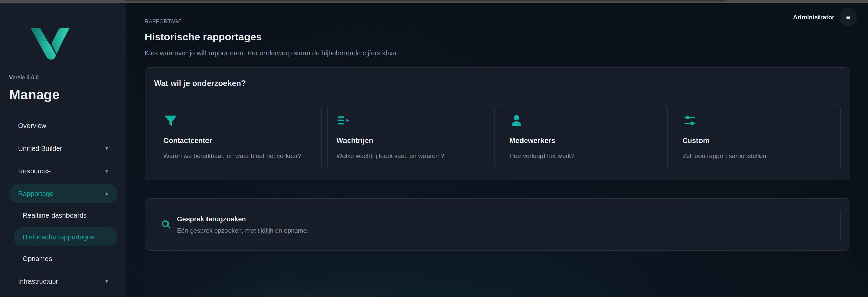Open the hamburger menu next to Administrator
Image resolution: width=868 pixels, height=297 pixels.
[x=848, y=17]
